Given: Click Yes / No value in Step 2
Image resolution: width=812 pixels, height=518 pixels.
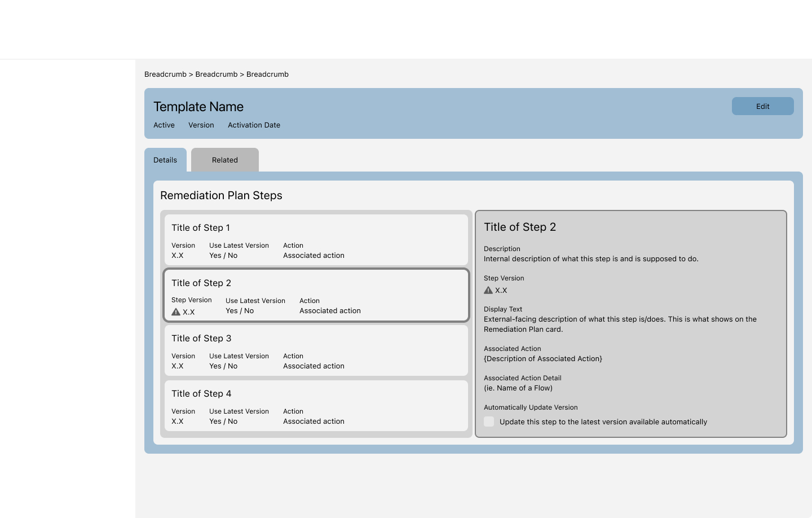Looking at the screenshot, I should click(x=240, y=310).
